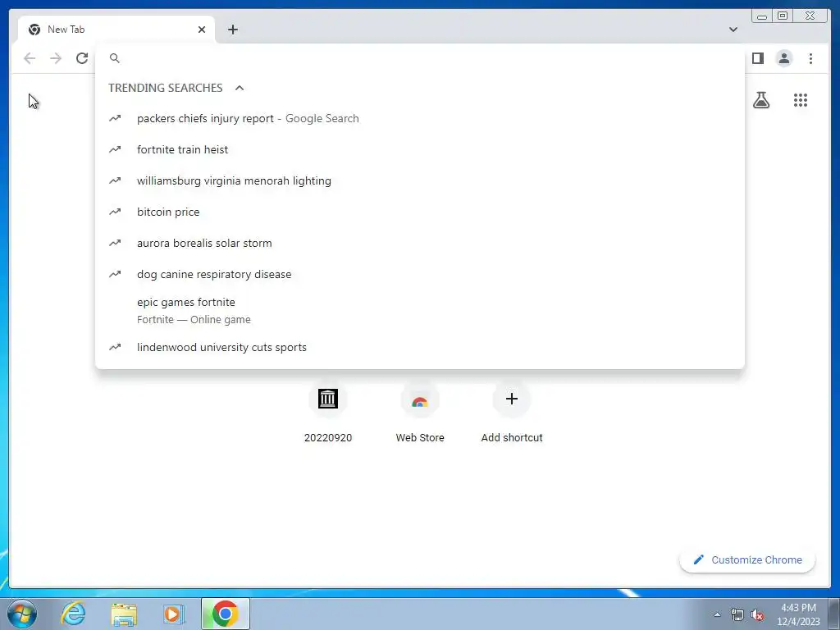Select dog canine respiratory disease suggestion
Image resolution: width=840 pixels, height=630 pixels.
419,274
